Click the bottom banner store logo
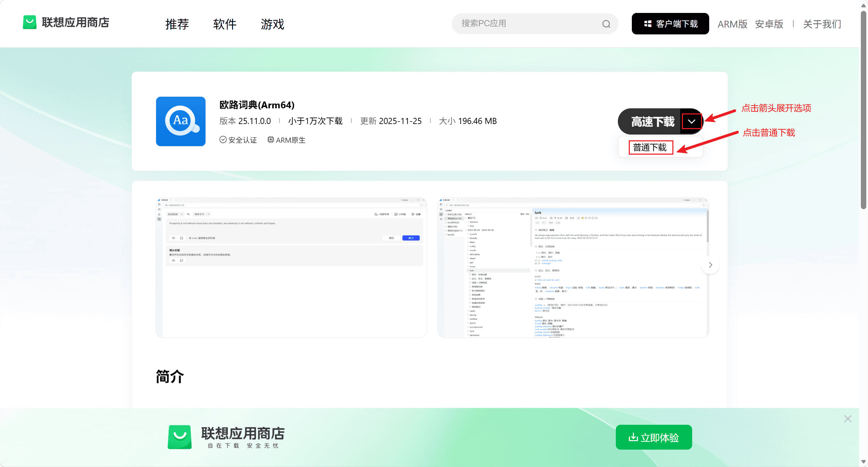Screen dimensions: 868x467 (180, 437)
